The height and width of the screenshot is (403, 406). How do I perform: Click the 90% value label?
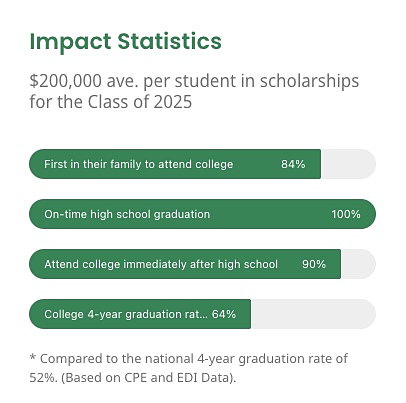[x=314, y=264]
